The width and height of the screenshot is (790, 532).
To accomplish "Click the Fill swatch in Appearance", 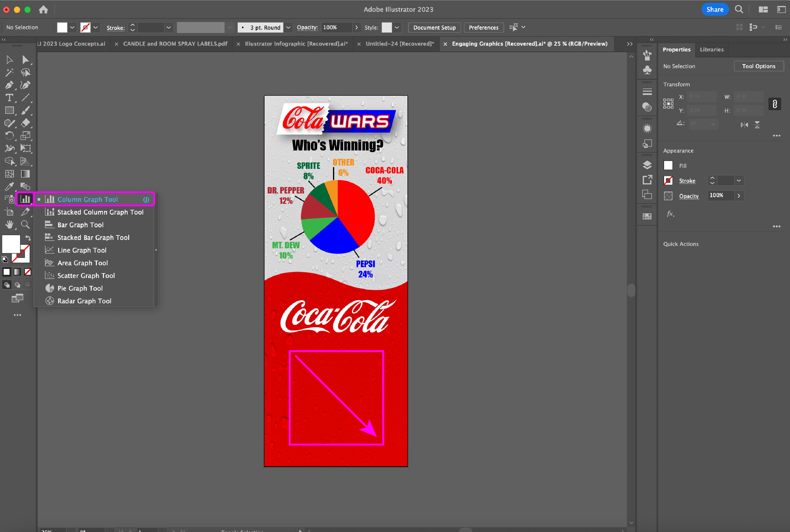I will coord(668,166).
